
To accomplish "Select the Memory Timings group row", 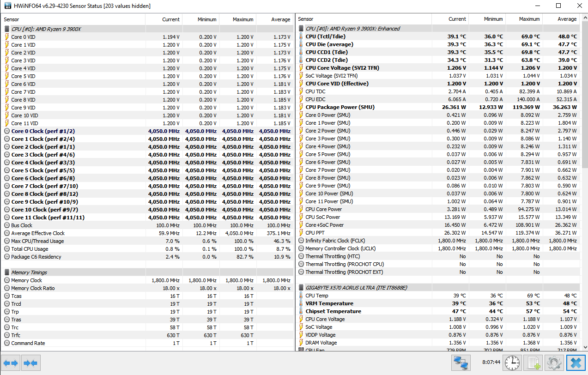I will pos(147,272).
